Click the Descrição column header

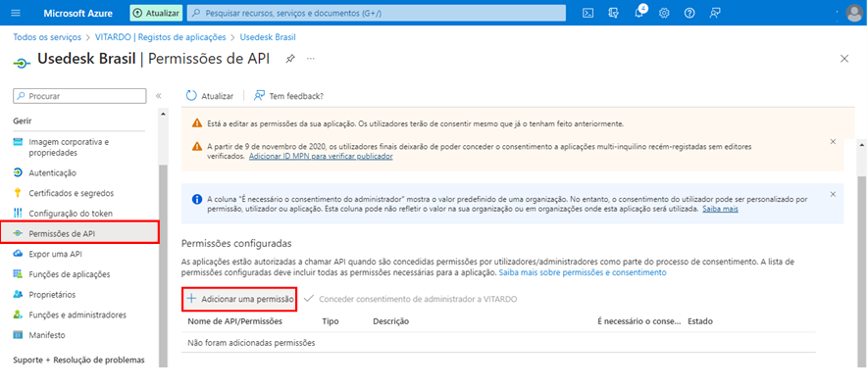coord(390,320)
